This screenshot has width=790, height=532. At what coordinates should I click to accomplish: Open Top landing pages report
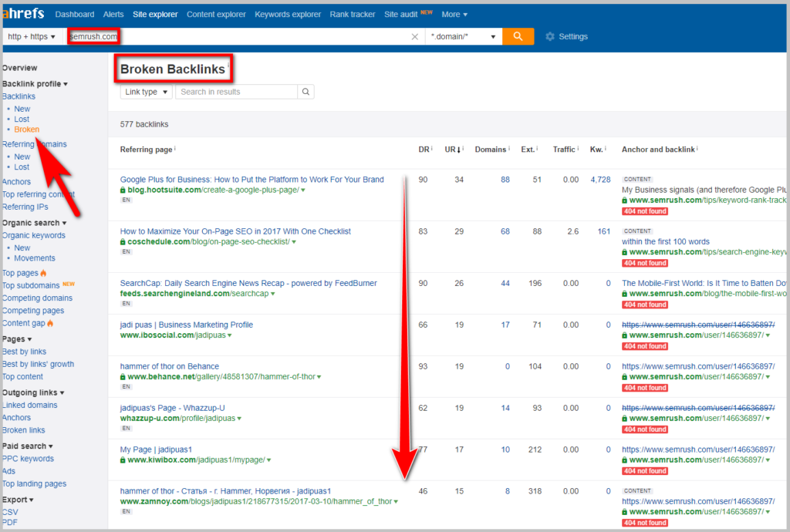point(34,483)
